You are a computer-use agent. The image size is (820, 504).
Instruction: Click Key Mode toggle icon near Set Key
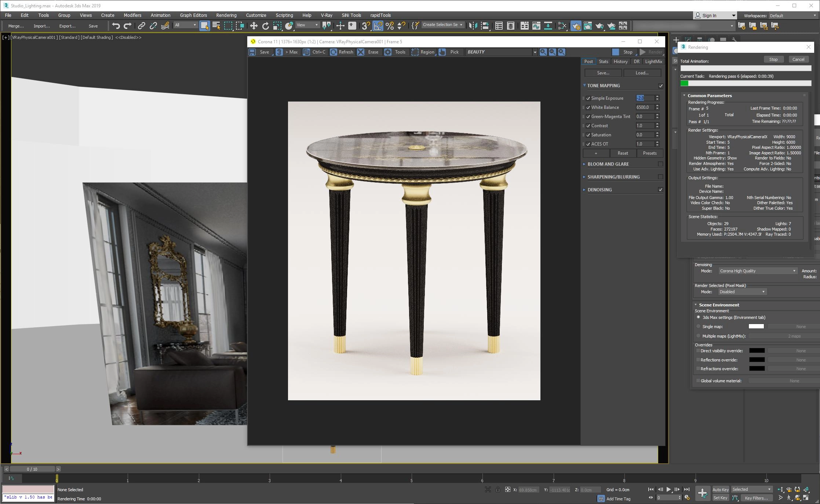pyautogui.click(x=651, y=497)
